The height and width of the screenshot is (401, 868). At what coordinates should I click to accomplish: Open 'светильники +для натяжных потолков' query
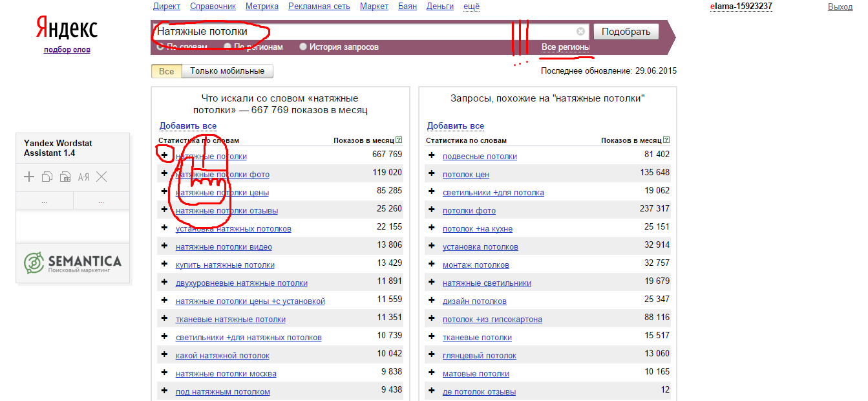point(249,338)
